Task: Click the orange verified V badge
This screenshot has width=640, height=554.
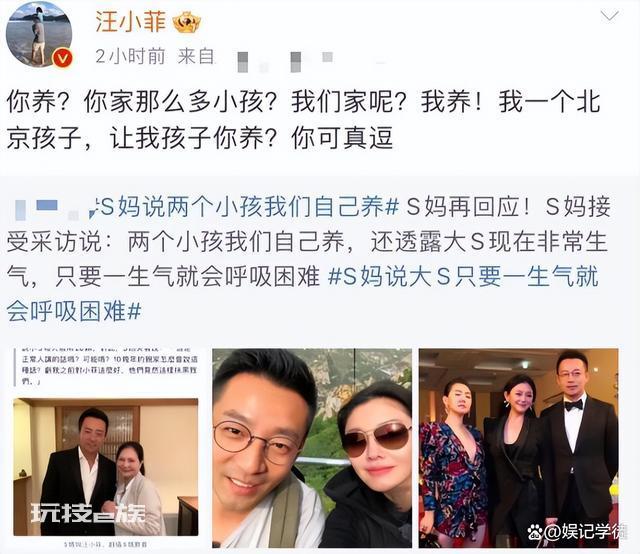Action: coord(62,58)
